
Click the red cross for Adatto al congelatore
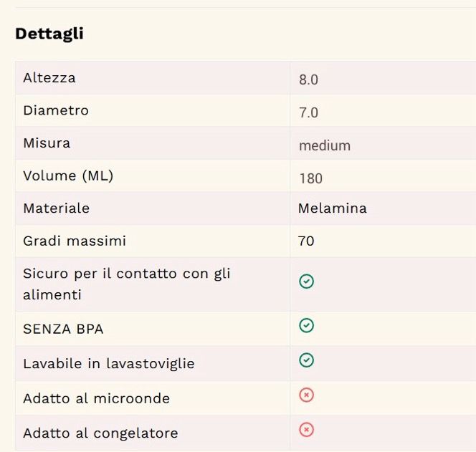pyautogui.click(x=306, y=430)
